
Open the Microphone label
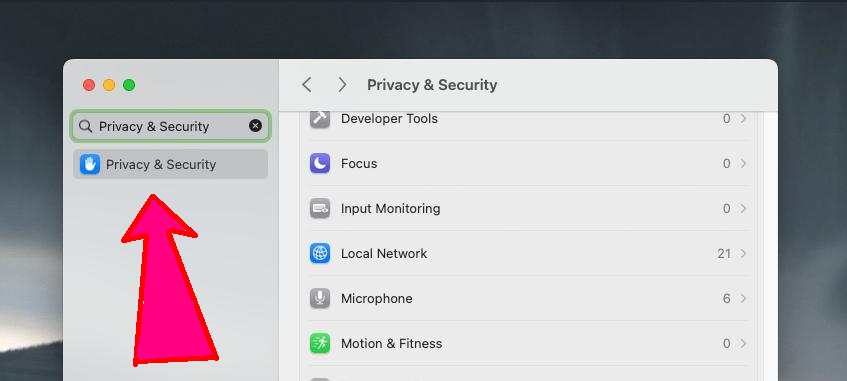tap(377, 298)
